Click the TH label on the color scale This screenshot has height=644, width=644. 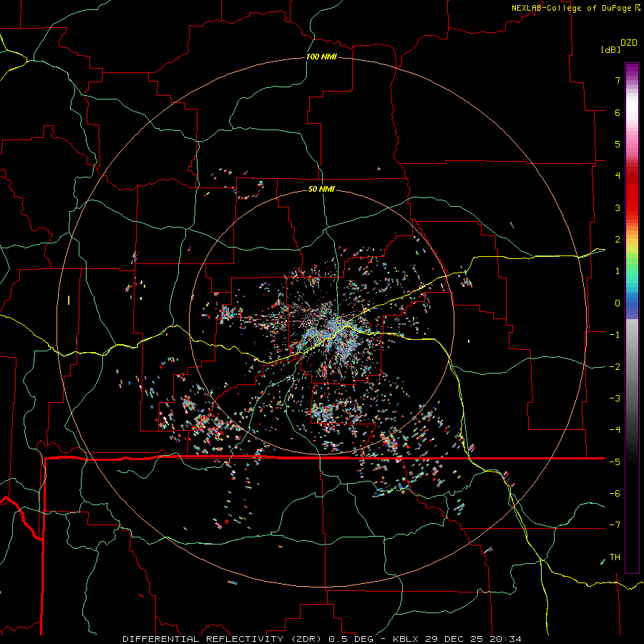click(x=615, y=557)
